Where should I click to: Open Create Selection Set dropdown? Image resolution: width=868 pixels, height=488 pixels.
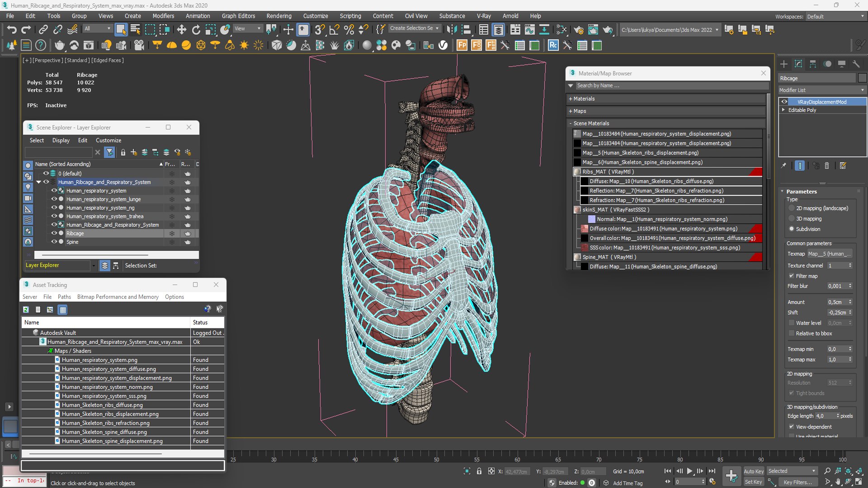[414, 28]
